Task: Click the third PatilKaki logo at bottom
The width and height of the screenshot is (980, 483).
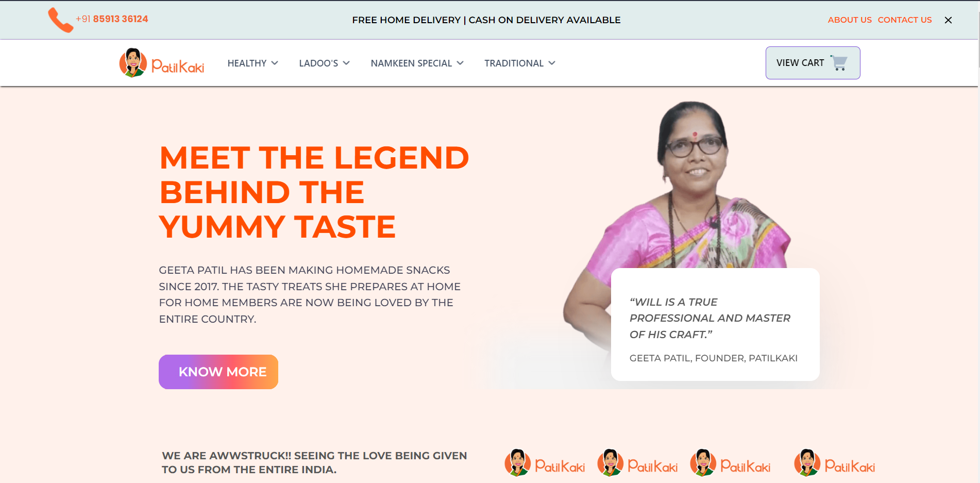Action: 730,463
